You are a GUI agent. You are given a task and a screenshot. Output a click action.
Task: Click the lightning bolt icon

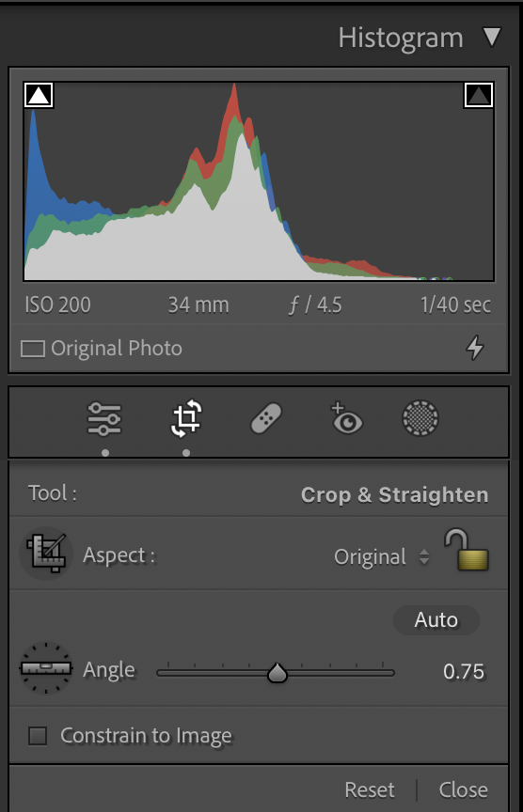tap(475, 348)
